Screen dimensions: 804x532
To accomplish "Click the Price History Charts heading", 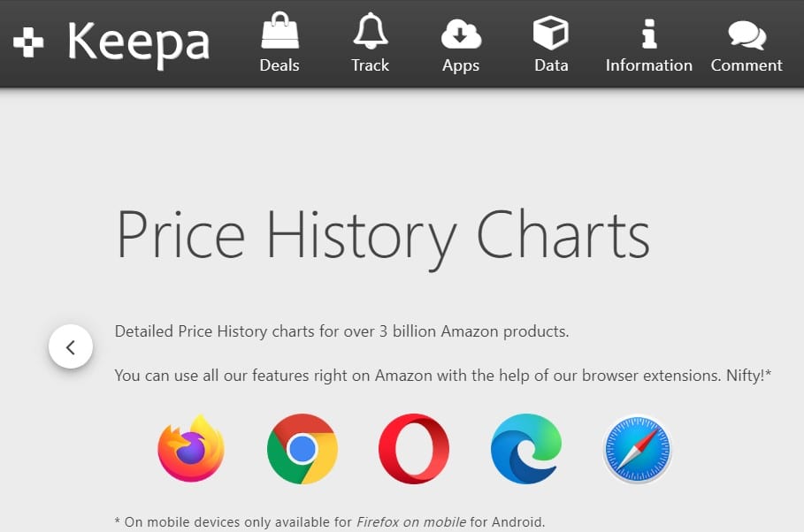I will coord(384,238).
